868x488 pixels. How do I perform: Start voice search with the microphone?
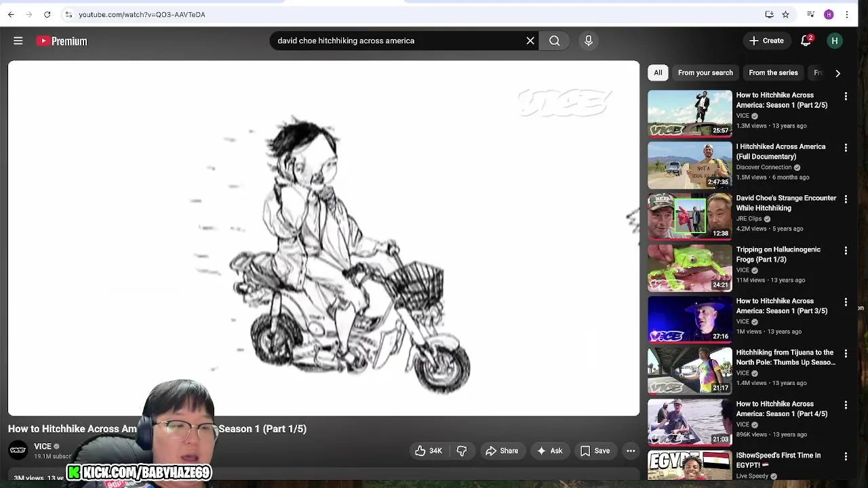pos(589,41)
